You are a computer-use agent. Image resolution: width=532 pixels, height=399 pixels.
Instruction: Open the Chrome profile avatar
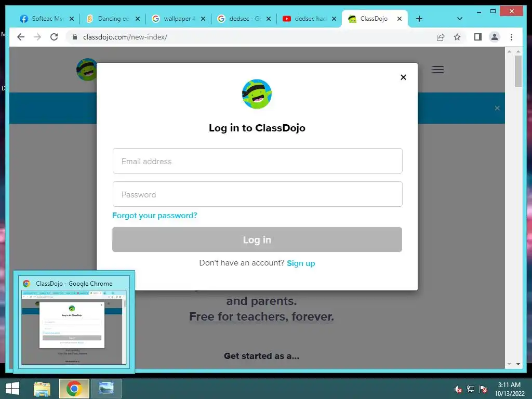[495, 37]
